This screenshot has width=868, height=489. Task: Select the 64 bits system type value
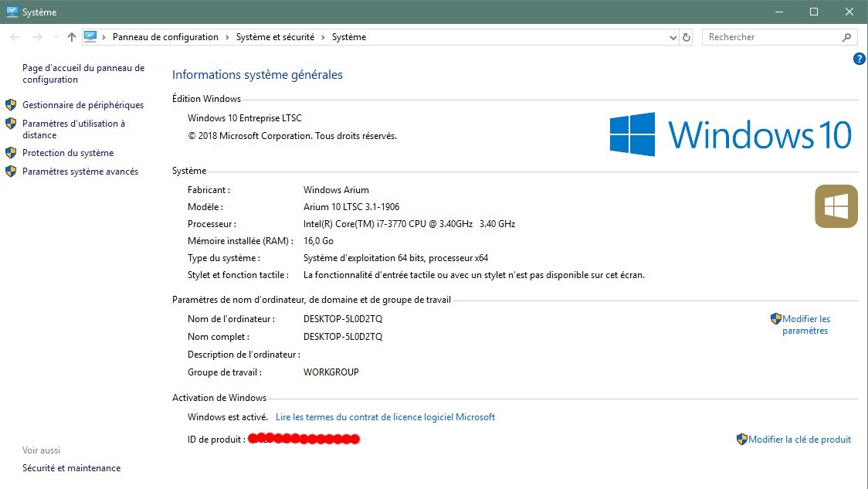coord(396,258)
